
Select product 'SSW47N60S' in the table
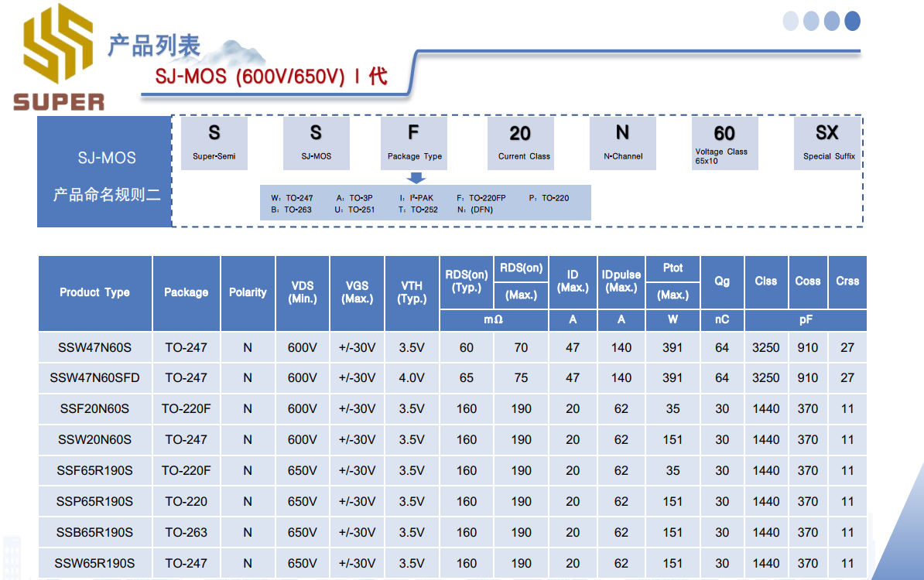tap(95, 347)
